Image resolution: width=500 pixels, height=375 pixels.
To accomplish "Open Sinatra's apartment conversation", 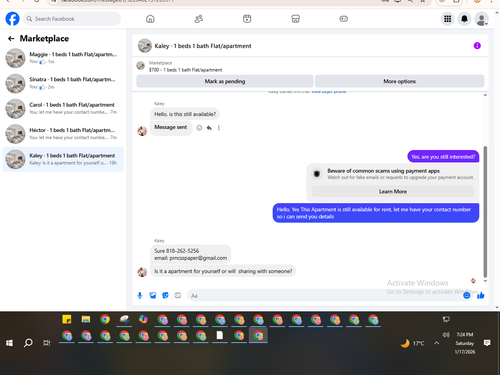I will (63, 83).
